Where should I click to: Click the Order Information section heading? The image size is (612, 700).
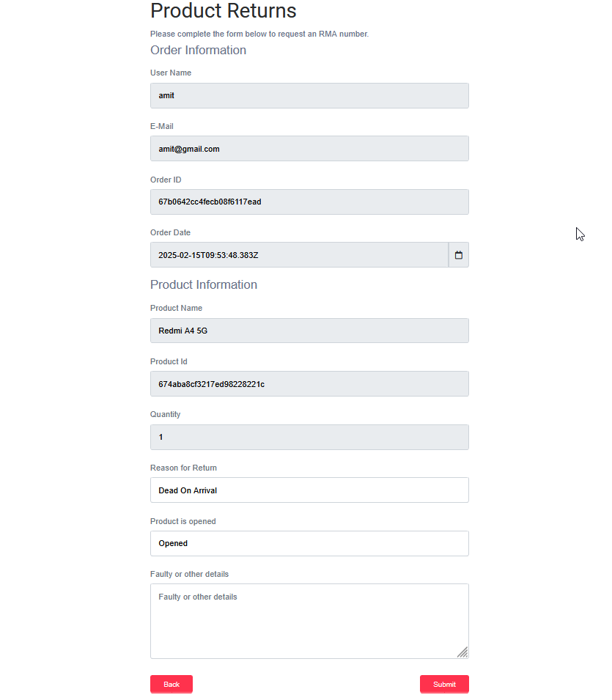[198, 50]
